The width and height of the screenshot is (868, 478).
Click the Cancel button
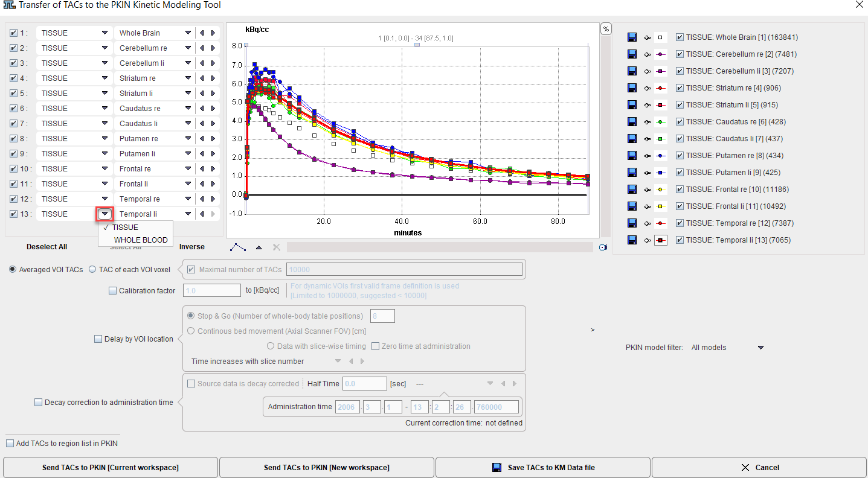click(x=759, y=468)
